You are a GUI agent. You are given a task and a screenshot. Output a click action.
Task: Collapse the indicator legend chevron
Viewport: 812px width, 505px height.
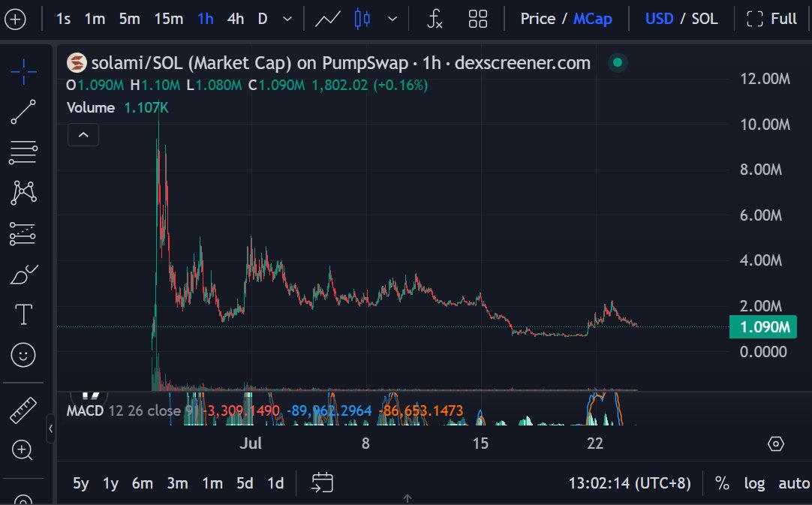pos(83,135)
